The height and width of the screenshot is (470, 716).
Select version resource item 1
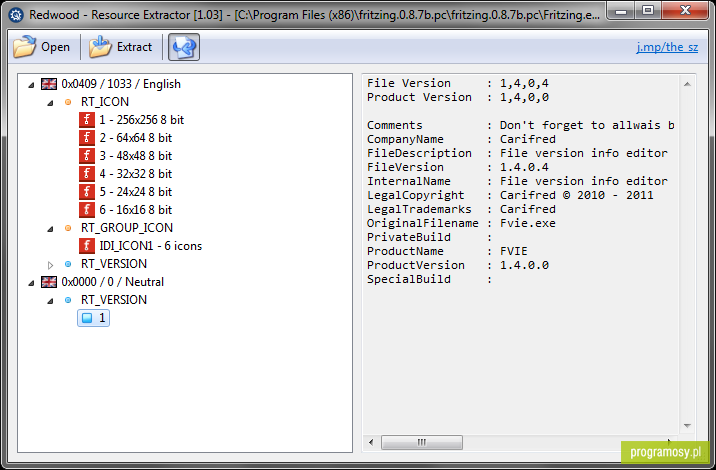(x=94, y=318)
